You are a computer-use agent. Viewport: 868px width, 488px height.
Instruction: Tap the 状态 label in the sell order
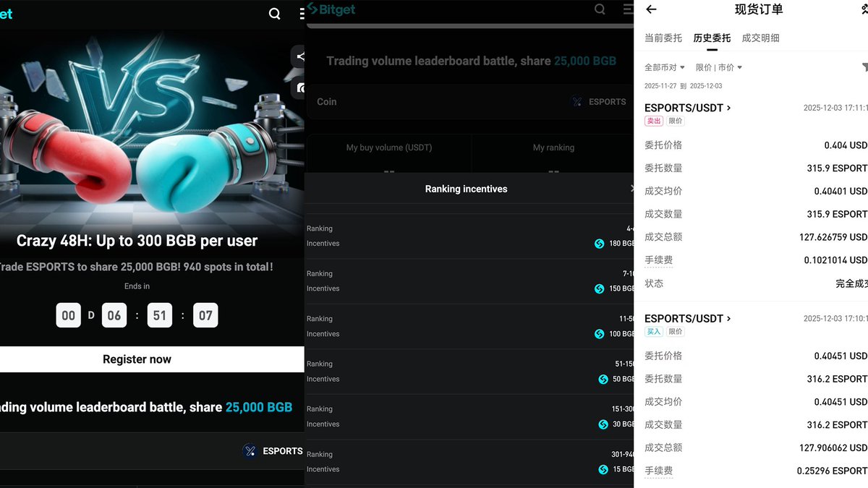(x=654, y=283)
